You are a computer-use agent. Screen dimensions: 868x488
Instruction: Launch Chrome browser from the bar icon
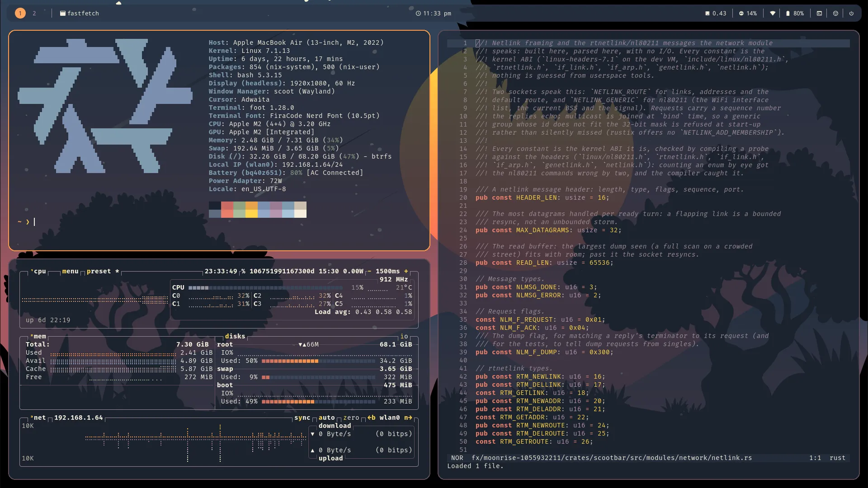pyautogui.click(x=835, y=14)
